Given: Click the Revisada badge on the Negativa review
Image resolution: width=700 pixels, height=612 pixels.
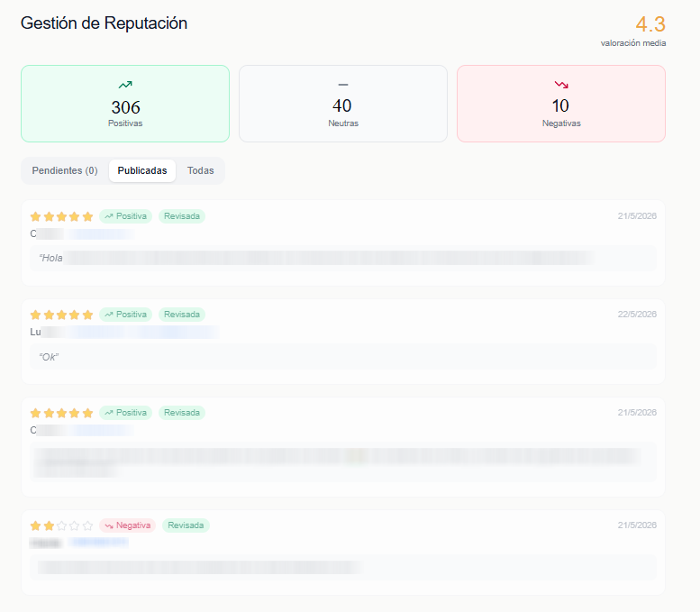Looking at the screenshot, I should point(186,525).
